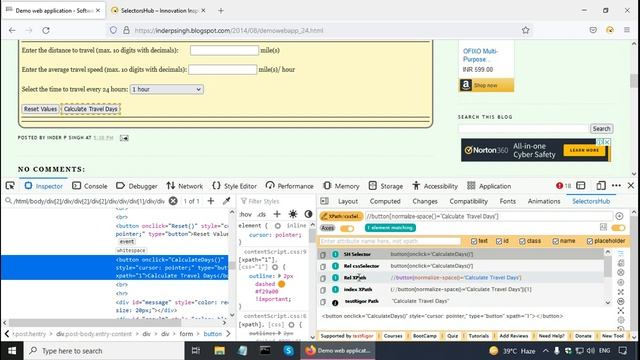The width and height of the screenshot is (640, 360).
Task: Reload the page
Action: tap(46, 30)
